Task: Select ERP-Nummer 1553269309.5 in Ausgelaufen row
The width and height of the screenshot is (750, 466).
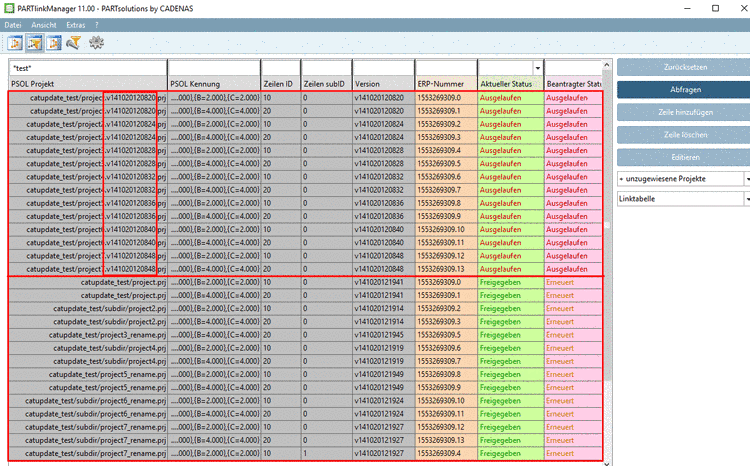Action: click(446, 164)
